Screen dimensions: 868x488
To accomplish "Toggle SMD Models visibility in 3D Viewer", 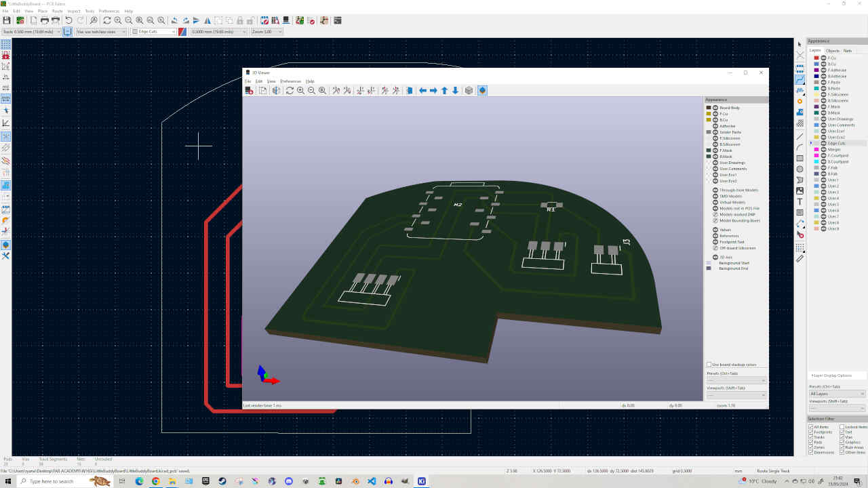I will pos(715,196).
